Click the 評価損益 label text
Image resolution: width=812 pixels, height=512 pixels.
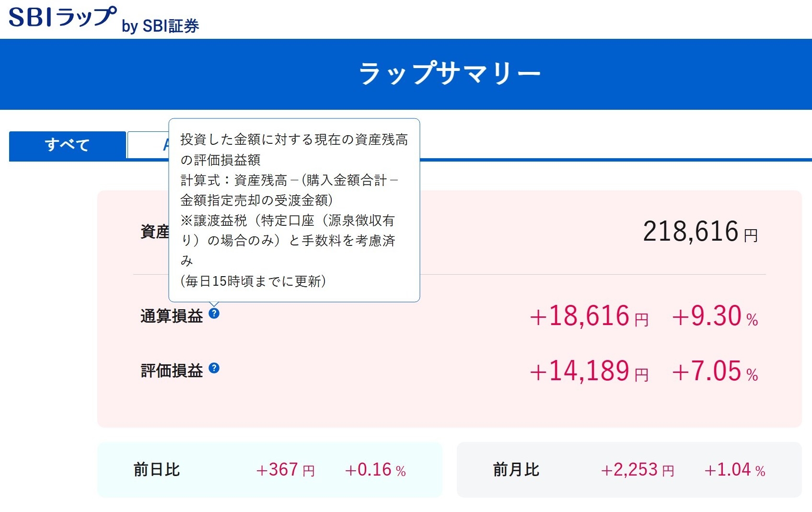click(172, 371)
